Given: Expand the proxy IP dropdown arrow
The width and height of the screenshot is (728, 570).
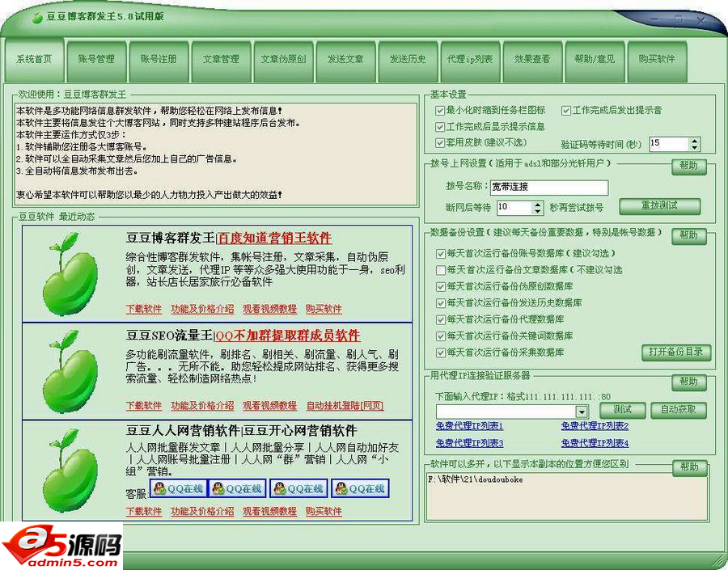Looking at the screenshot, I should [x=582, y=412].
